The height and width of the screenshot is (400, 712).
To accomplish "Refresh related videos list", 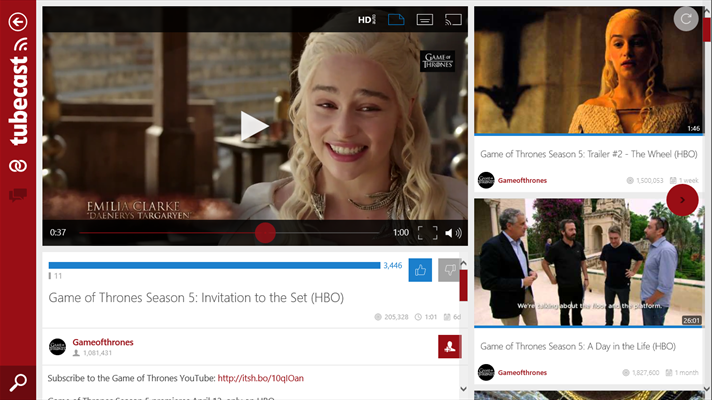I will 686,19.
